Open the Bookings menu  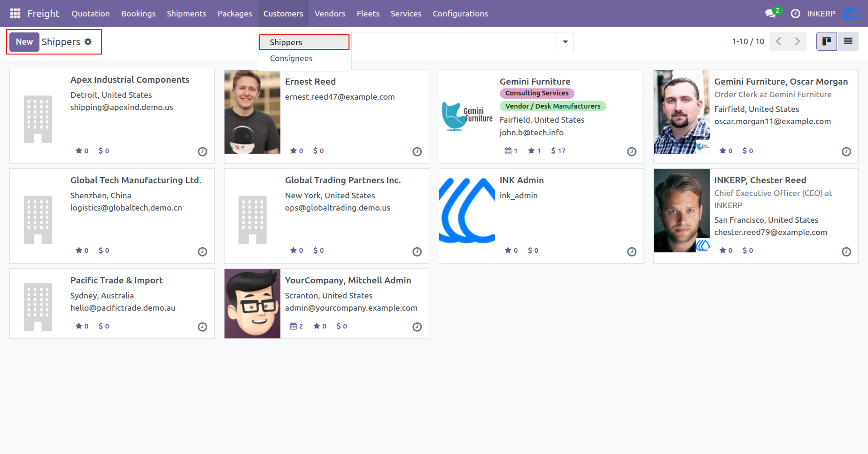[138, 14]
